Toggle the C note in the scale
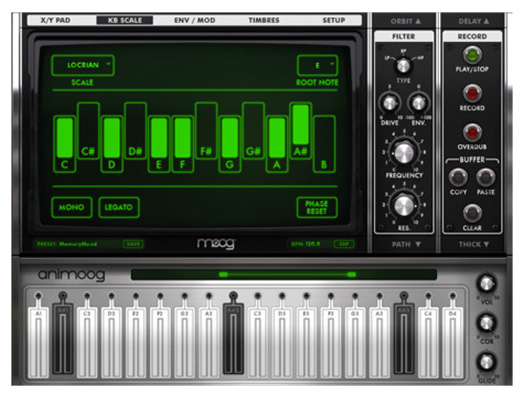The height and width of the screenshot is (399, 525). (65, 144)
